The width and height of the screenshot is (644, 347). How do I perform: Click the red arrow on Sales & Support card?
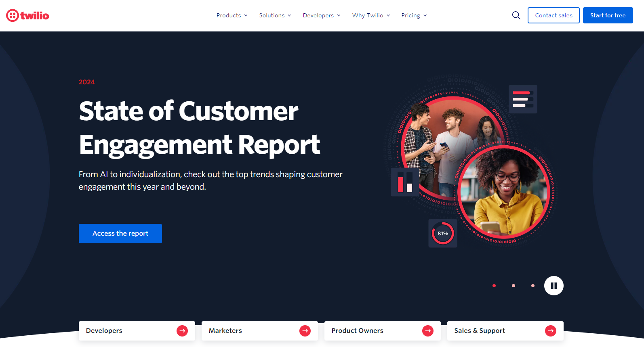tap(551, 331)
